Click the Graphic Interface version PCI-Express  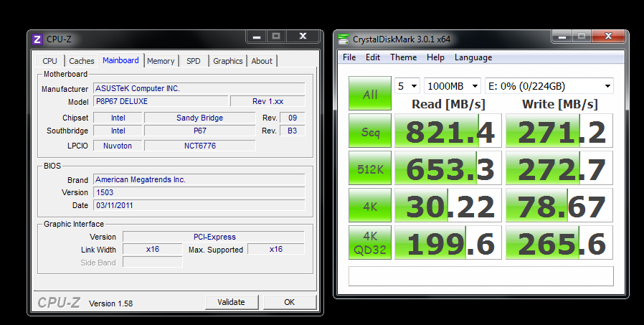point(214,237)
